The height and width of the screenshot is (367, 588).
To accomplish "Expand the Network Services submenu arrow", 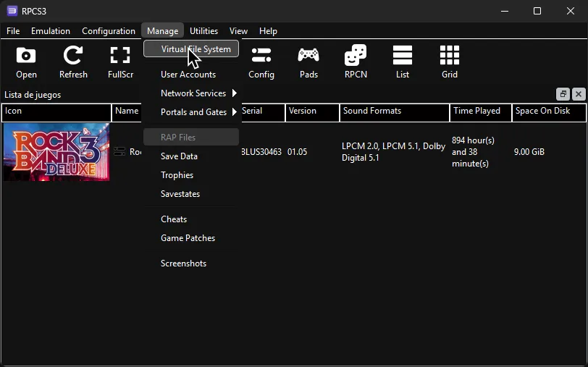I will pyautogui.click(x=235, y=93).
